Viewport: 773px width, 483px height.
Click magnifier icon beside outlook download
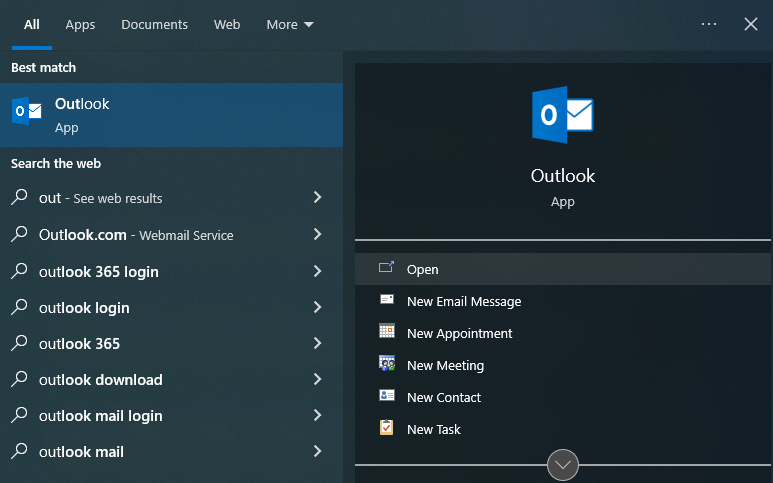(x=19, y=379)
